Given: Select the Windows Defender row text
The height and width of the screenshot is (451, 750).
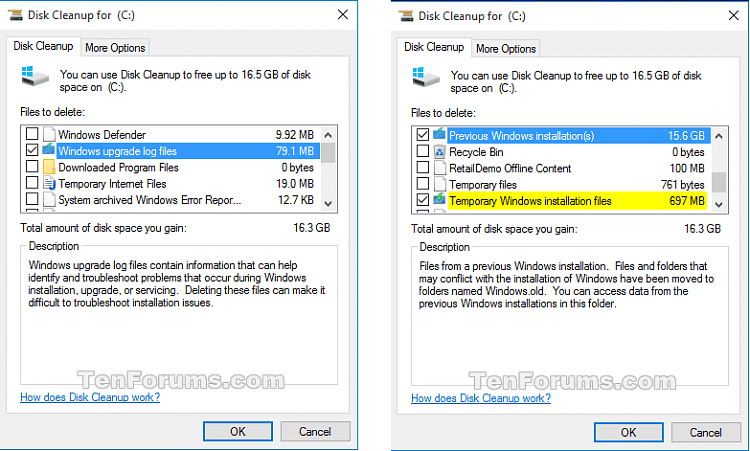Looking at the screenshot, I should (102, 134).
